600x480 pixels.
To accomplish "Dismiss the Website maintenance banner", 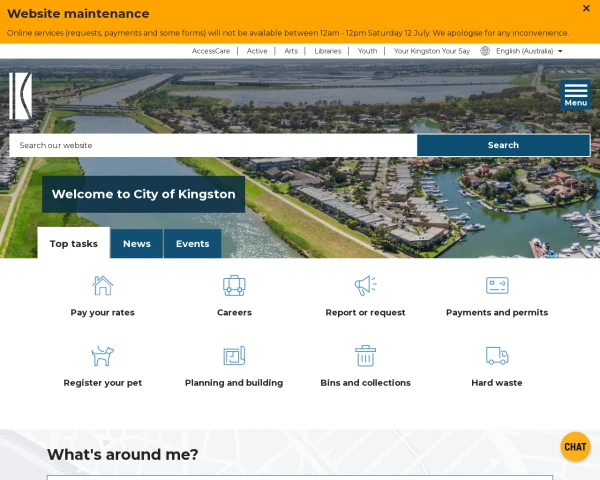I will point(586,8).
